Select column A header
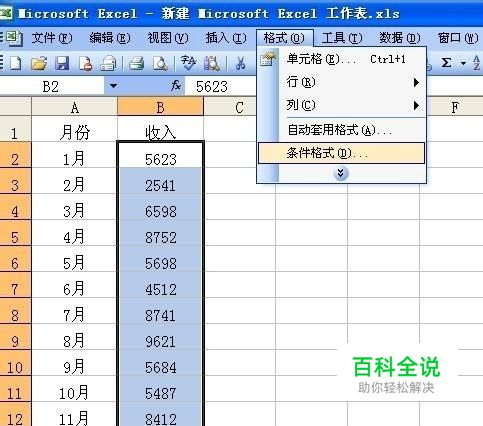483x426 pixels. pos(75,107)
